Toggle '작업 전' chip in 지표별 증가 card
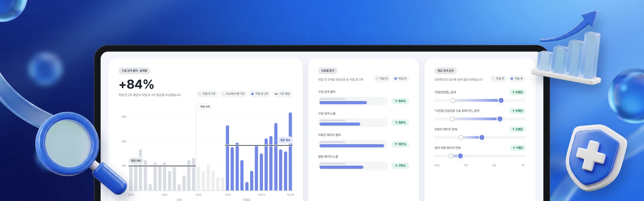Viewport: 644px width, 201px height. tap(382, 79)
